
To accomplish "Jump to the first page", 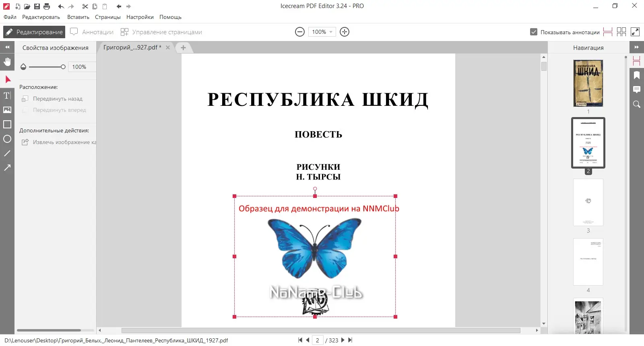I will point(300,340).
